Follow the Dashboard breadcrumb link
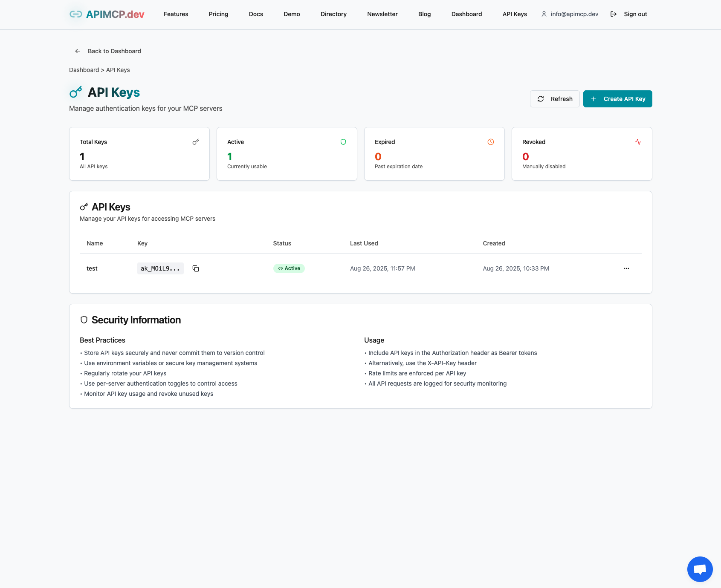This screenshot has height=588, width=721. tap(84, 70)
